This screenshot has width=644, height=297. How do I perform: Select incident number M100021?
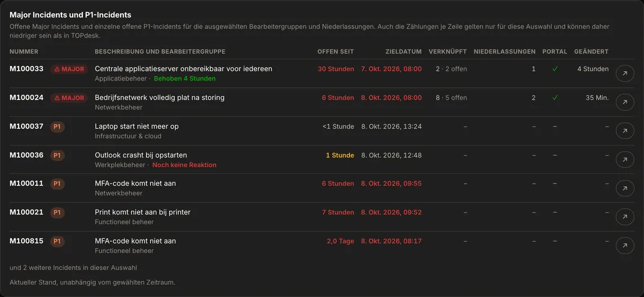27,213
